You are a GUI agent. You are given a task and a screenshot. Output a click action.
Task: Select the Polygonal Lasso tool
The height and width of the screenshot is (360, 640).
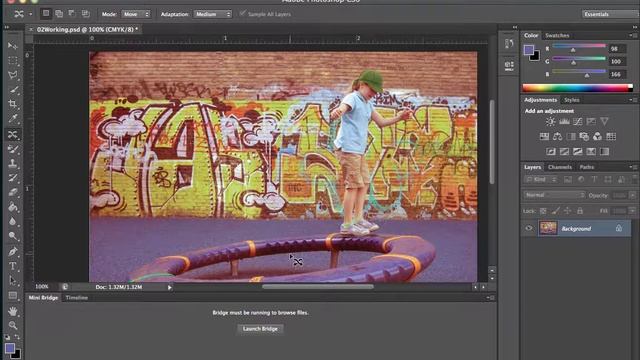[x=13, y=75]
